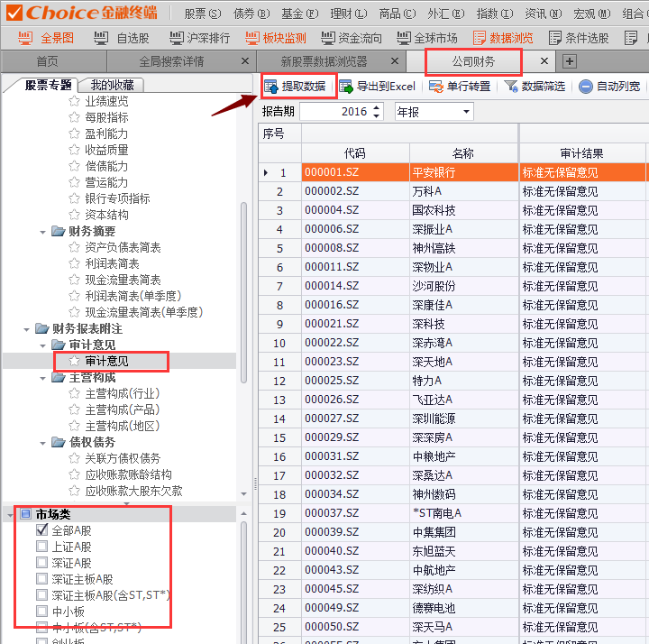Open 全景图 panorama toolbar icon

[x=27, y=38]
